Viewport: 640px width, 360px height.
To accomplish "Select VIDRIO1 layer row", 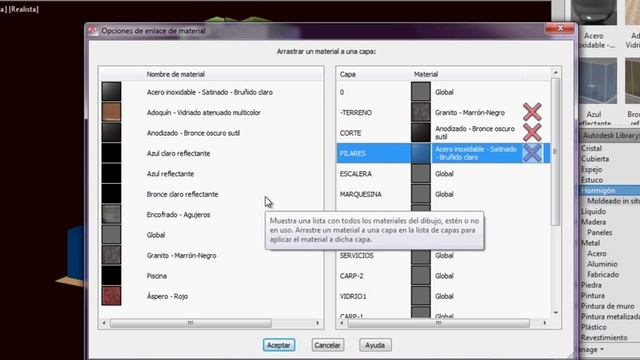I will (x=443, y=296).
